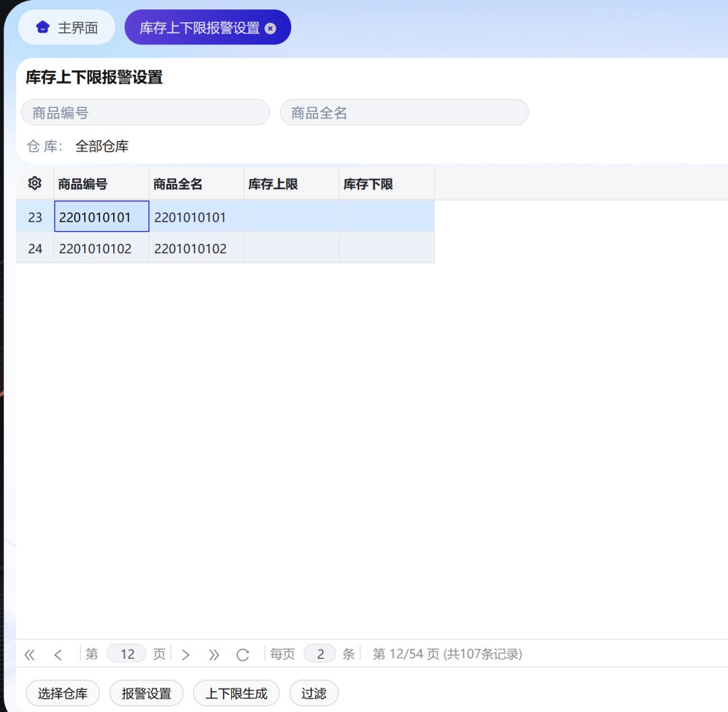
Task: Edit 库存上限 cell for row 24
Action: click(x=292, y=248)
